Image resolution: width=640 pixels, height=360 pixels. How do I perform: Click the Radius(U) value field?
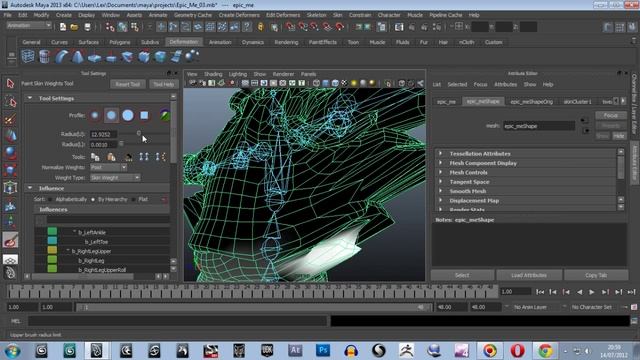pos(104,134)
